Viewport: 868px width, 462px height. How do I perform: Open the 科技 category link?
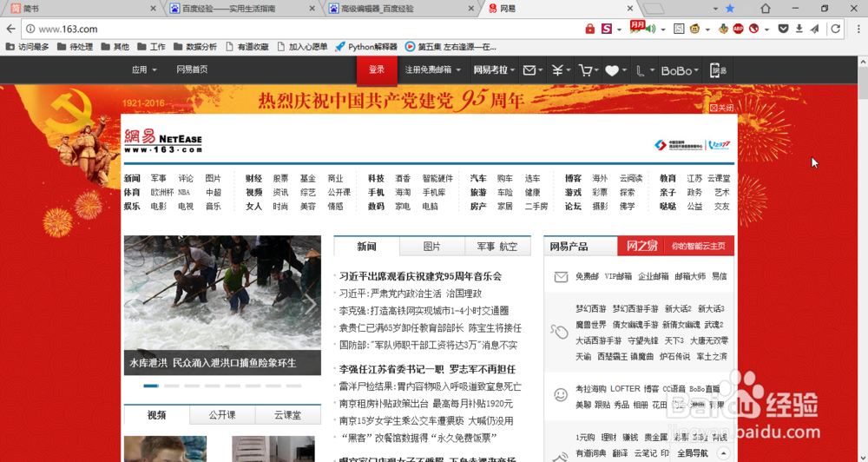[x=376, y=178]
